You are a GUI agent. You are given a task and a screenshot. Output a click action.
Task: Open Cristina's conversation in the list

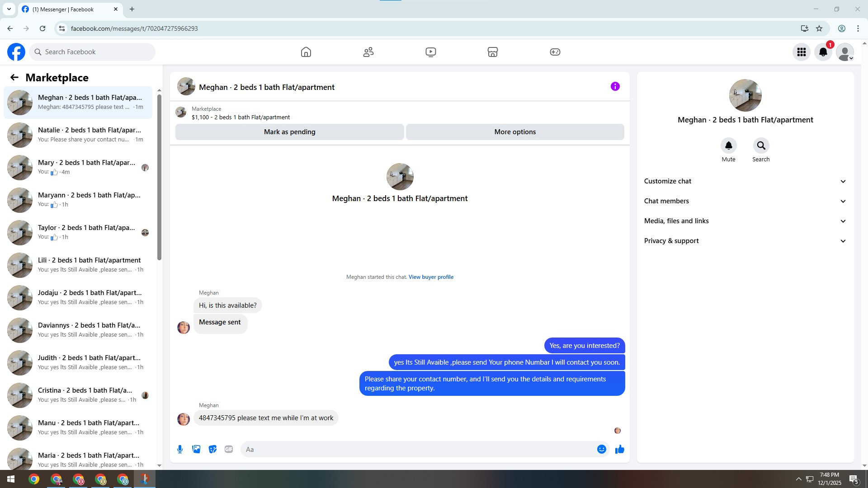click(78, 395)
